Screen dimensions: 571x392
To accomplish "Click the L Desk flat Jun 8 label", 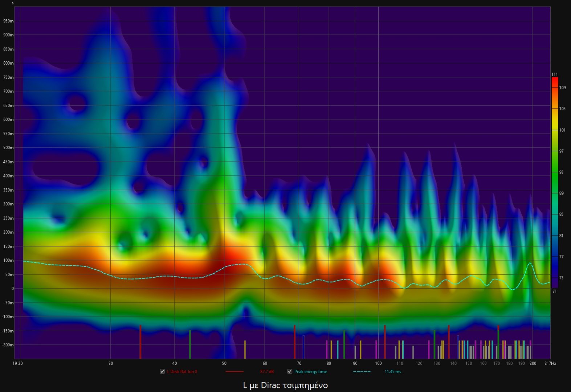I will [182, 372].
